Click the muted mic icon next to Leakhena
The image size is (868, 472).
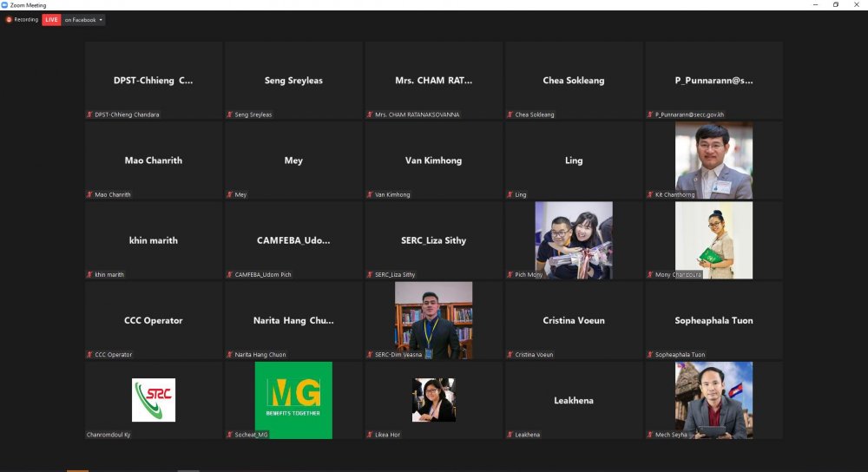pos(510,435)
